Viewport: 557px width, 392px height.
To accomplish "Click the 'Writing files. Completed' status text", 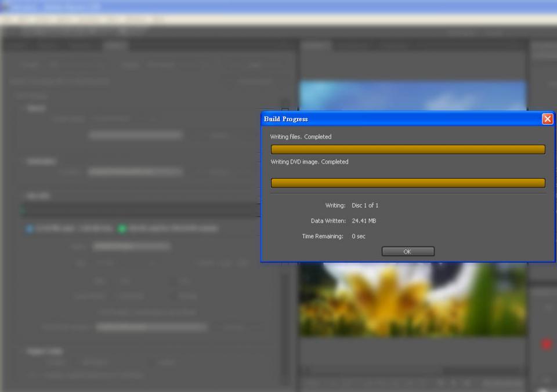I will [301, 137].
